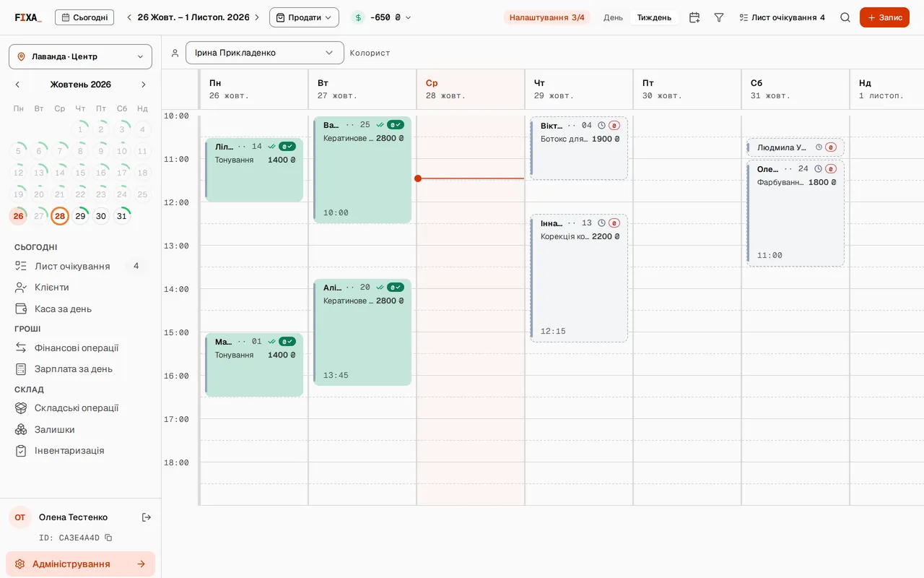Click the filter funnel icon
Image resolution: width=924 pixels, height=578 pixels.
[719, 17]
